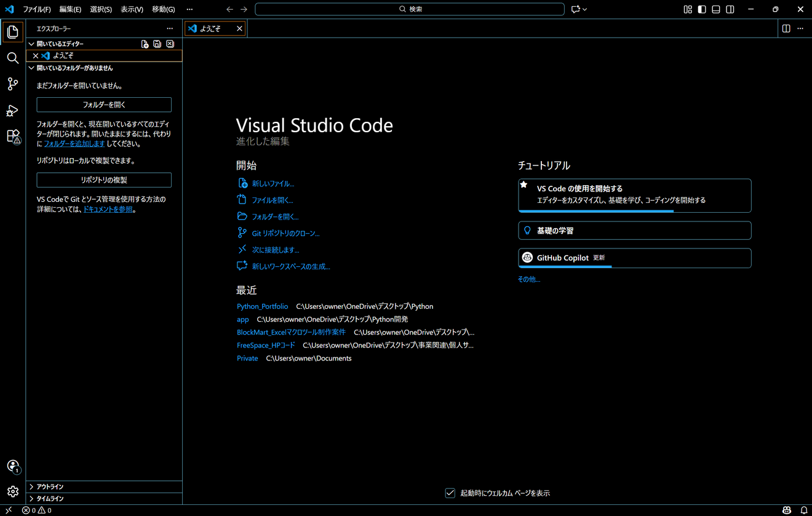Open the Source Control view
Viewport: 812px width, 516px height.
coord(12,84)
